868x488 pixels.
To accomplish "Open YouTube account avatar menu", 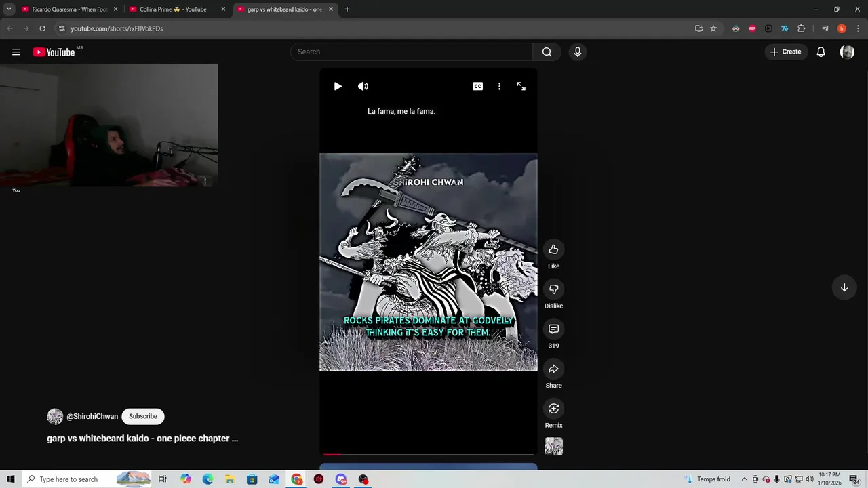I will pyautogui.click(x=847, y=52).
